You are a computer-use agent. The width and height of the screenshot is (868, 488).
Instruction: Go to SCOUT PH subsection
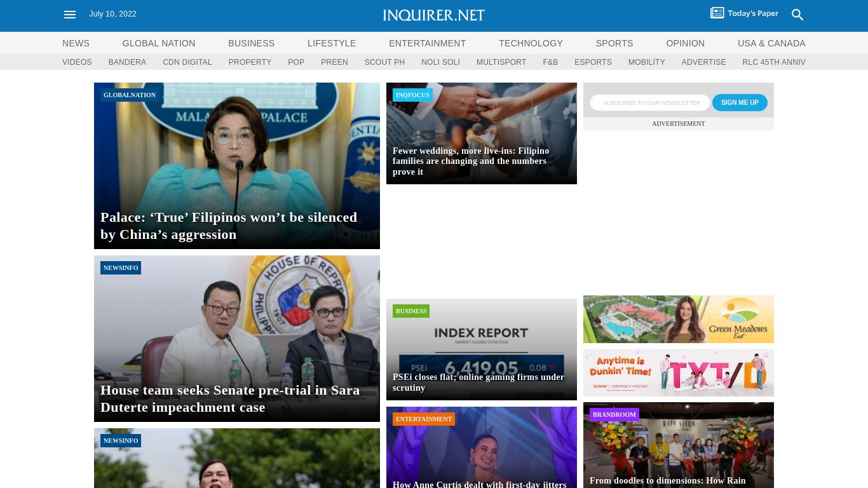(x=384, y=62)
